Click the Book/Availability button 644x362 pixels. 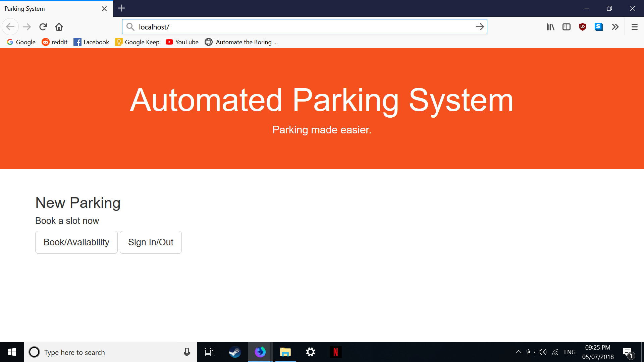[76, 242]
